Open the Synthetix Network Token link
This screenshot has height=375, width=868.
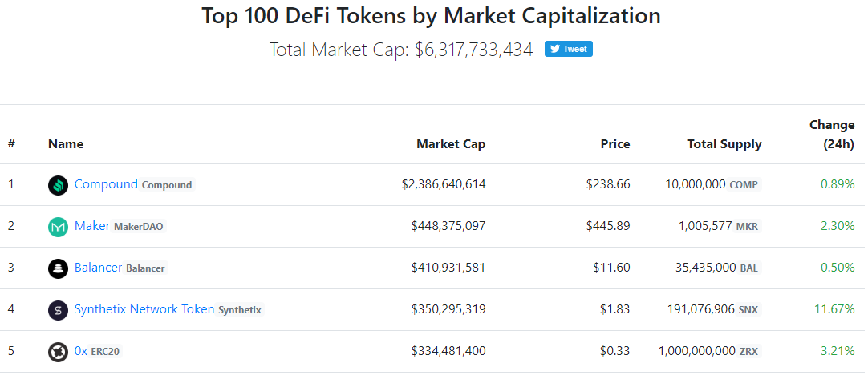(x=144, y=309)
